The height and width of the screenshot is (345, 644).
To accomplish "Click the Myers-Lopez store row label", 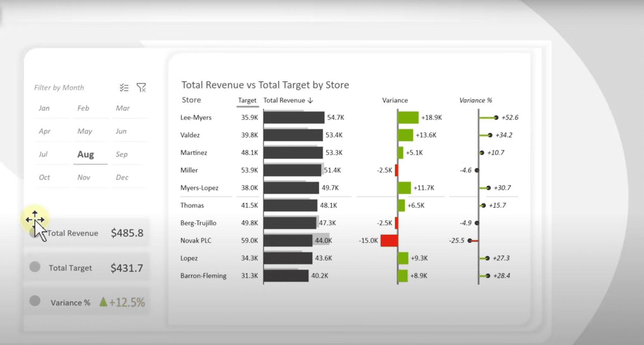I will coord(199,188).
